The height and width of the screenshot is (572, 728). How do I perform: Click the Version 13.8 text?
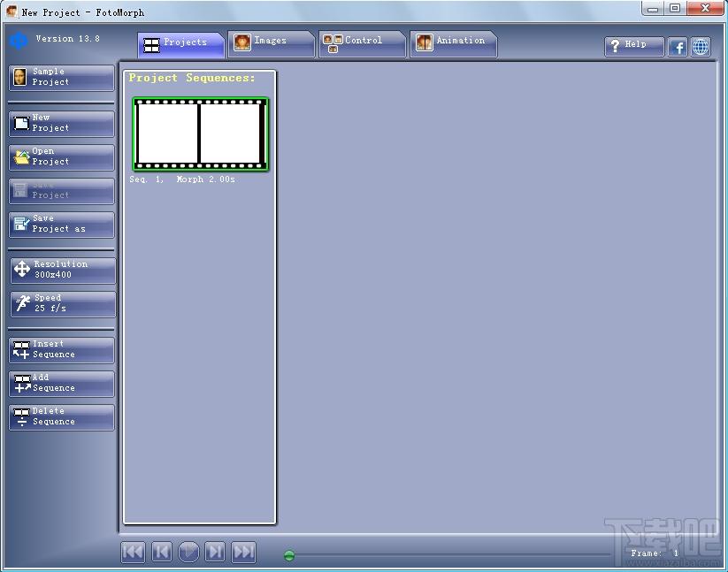68,39
